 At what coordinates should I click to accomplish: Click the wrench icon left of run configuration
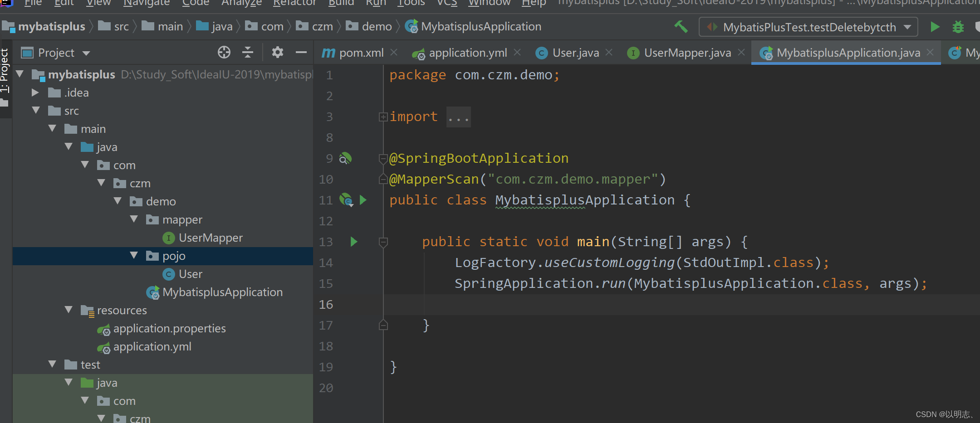tap(681, 27)
